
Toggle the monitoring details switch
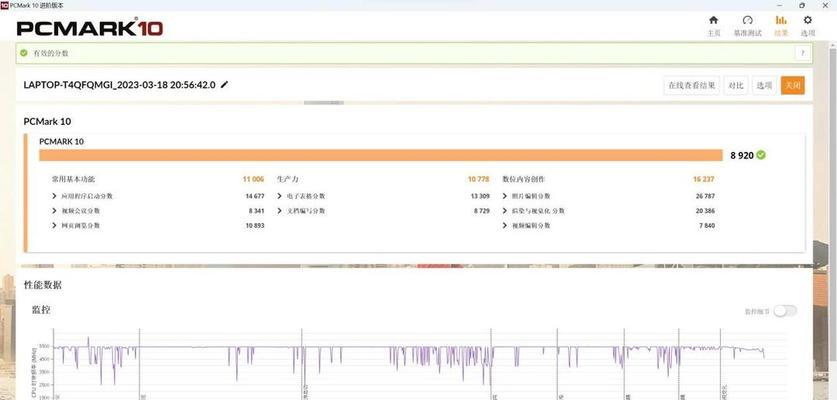(785, 311)
